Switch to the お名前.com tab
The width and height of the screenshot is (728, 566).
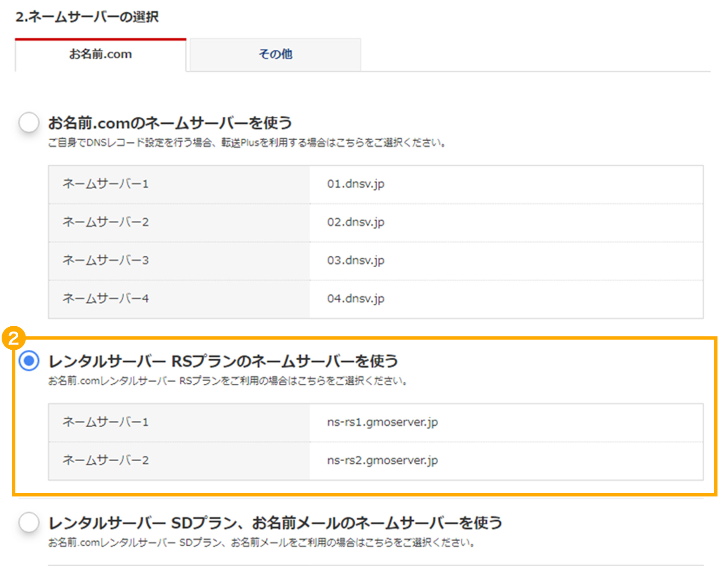point(100,55)
